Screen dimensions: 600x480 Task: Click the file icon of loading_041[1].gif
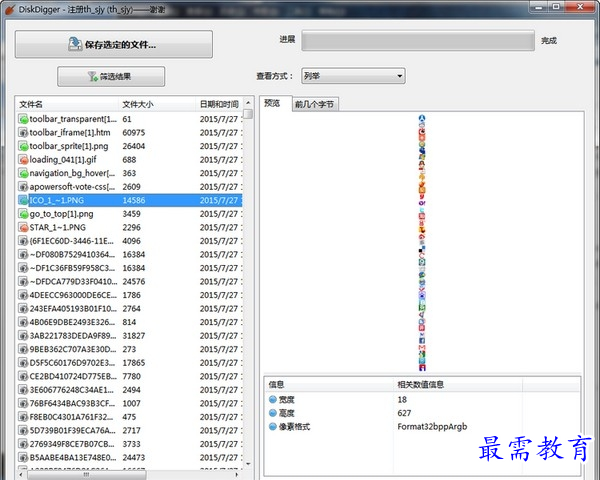[23, 160]
